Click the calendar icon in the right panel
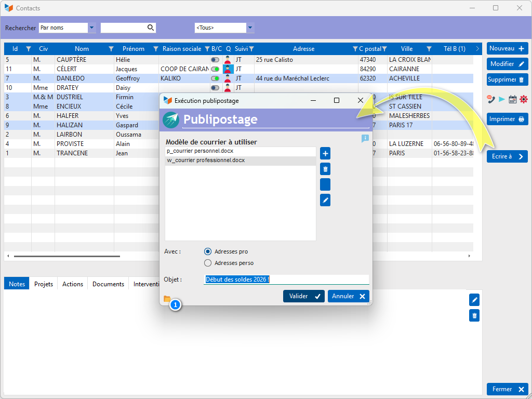 [512, 99]
